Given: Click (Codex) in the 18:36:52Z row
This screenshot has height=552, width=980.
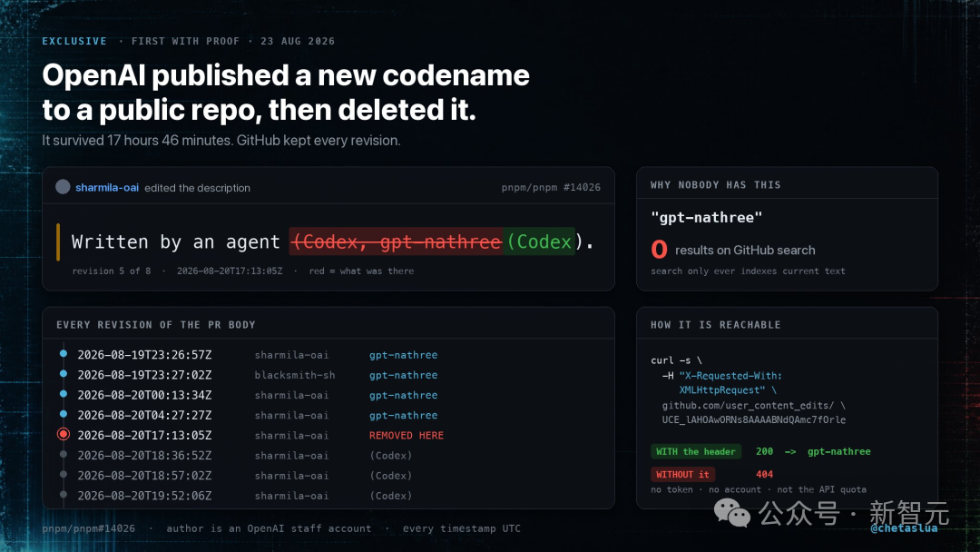Looking at the screenshot, I should coord(390,456).
